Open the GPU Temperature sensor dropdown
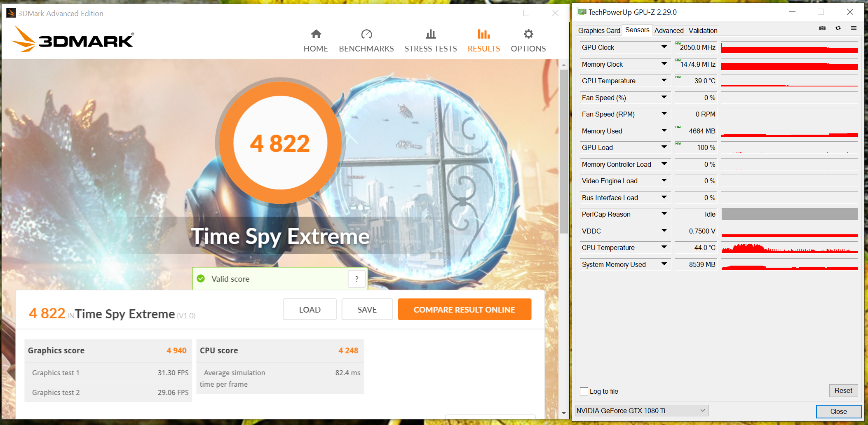868x425 pixels. 664,81
